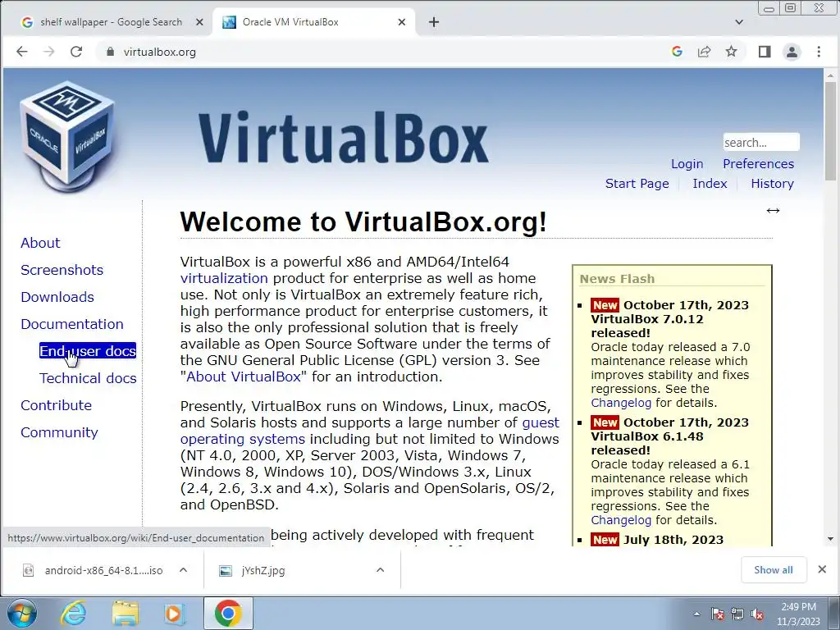Open Technical docs link
The image size is (840, 630).
tap(88, 378)
